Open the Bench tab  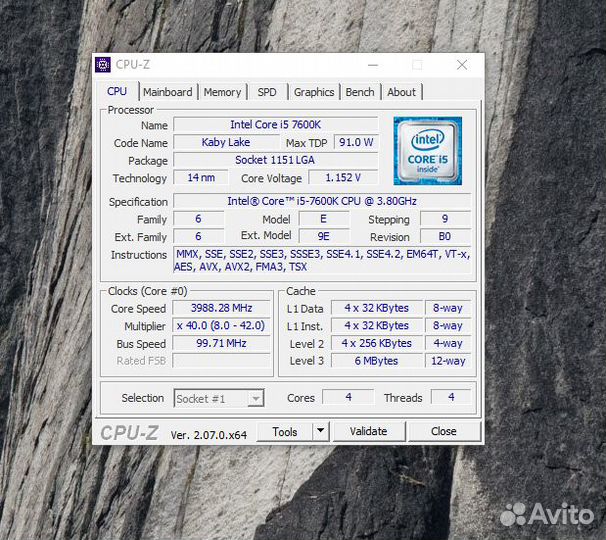(360, 92)
